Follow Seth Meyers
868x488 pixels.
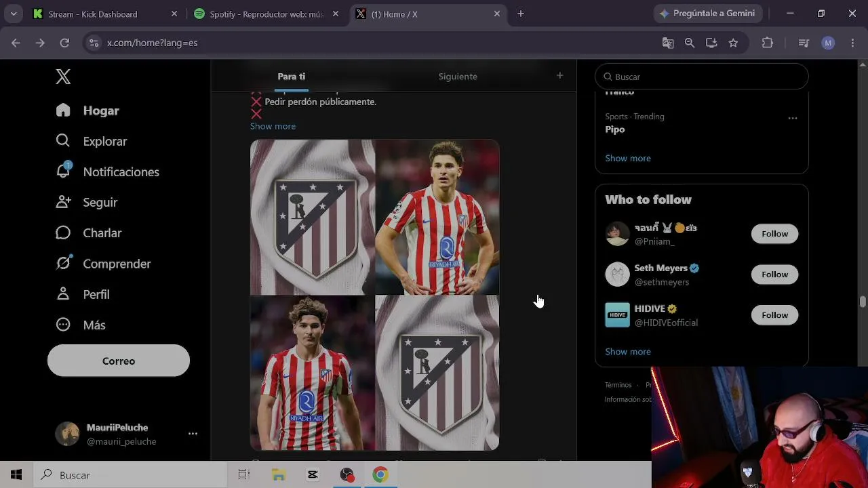(774, 274)
